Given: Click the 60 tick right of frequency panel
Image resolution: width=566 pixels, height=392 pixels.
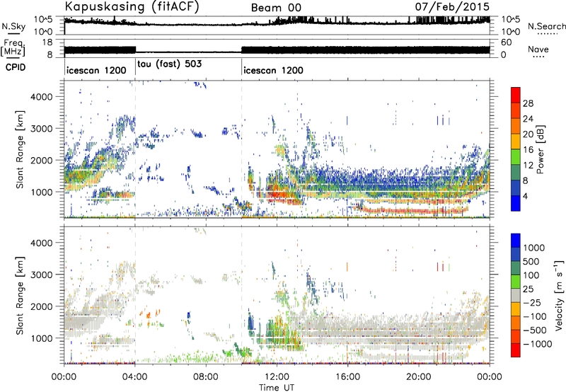Looking at the screenshot, I should click(x=506, y=42).
